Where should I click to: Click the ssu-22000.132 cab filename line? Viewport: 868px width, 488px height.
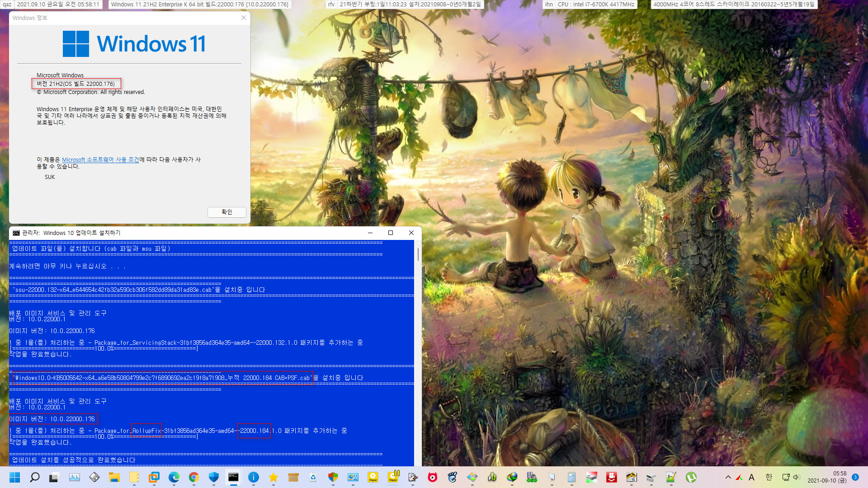click(x=139, y=290)
